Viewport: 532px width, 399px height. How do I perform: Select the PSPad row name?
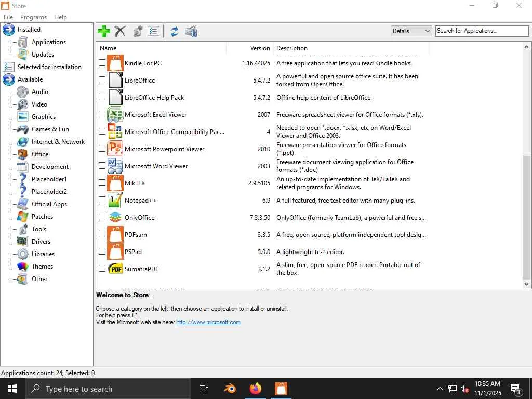click(x=133, y=252)
